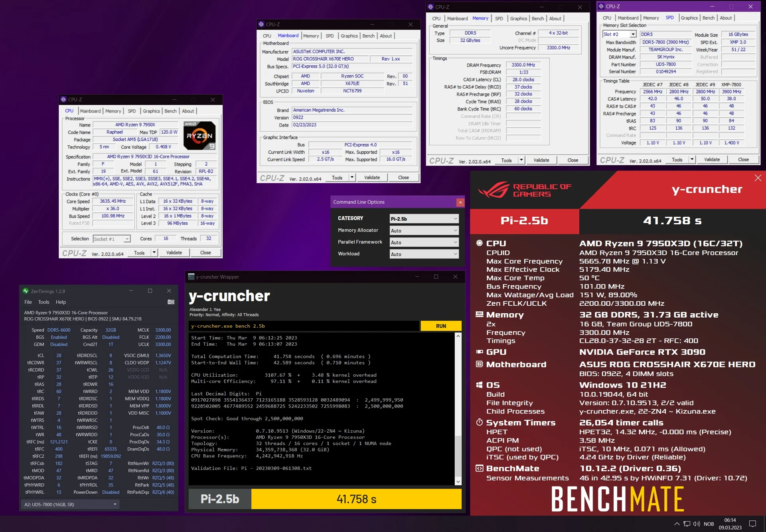Click the ZenTimings app logo icon
766x532 pixels.
pyautogui.click(x=26, y=291)
